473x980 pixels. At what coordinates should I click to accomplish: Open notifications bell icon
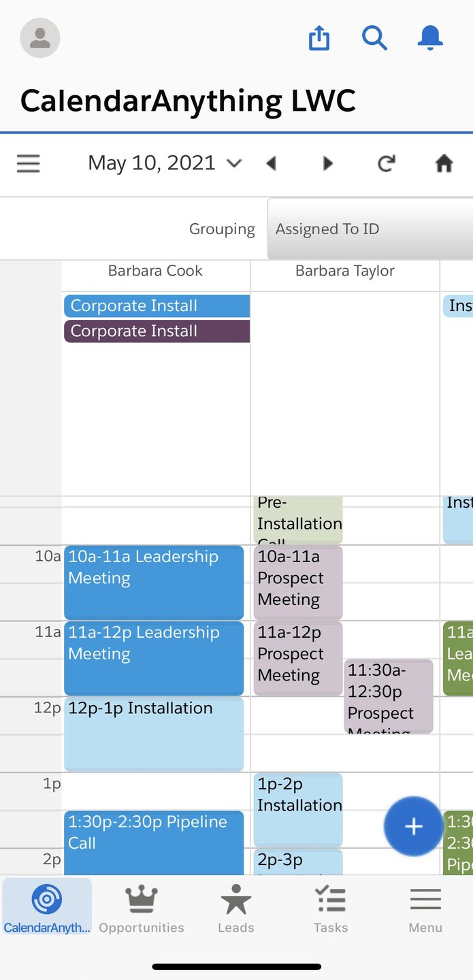[430, 38]
